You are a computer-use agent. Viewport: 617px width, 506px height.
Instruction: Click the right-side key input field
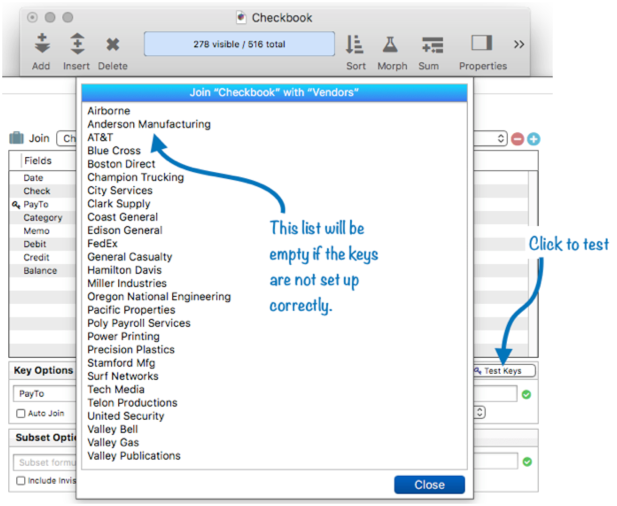pyautogui.click(x=495, y=394)
